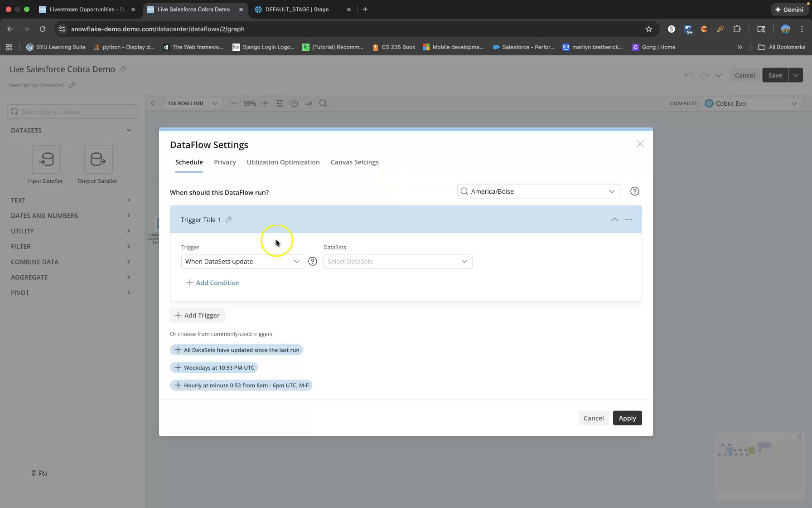Collapse Trigger Title 1 with the chevron
The width and height of the screenshot is (812, 508).
point(614,219)
